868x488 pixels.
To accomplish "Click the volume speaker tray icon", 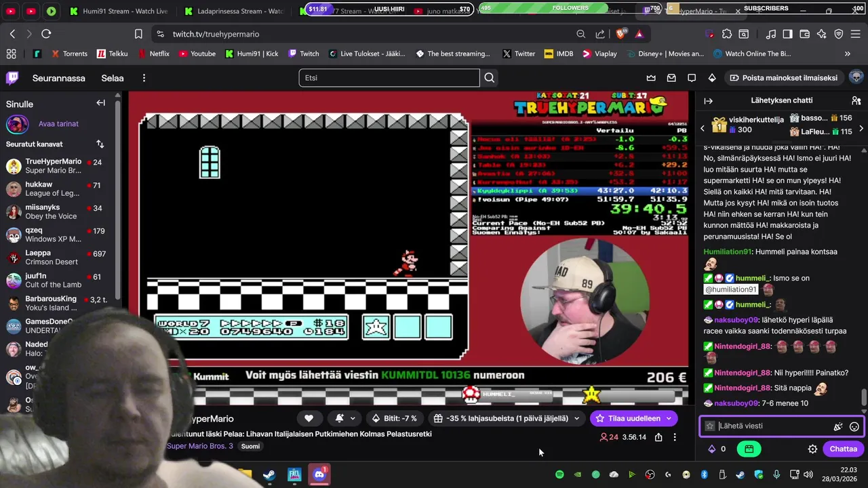I will (808, 474).
